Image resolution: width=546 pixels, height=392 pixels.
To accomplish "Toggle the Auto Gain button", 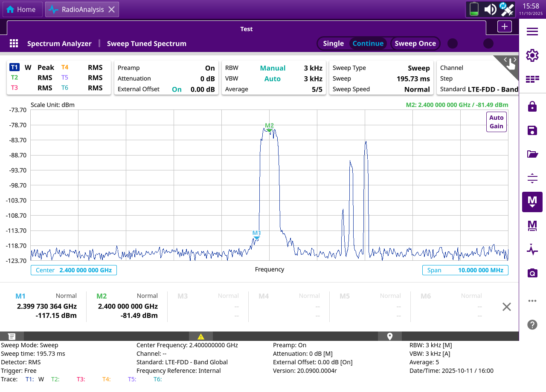I will click(x=496, y=122).
